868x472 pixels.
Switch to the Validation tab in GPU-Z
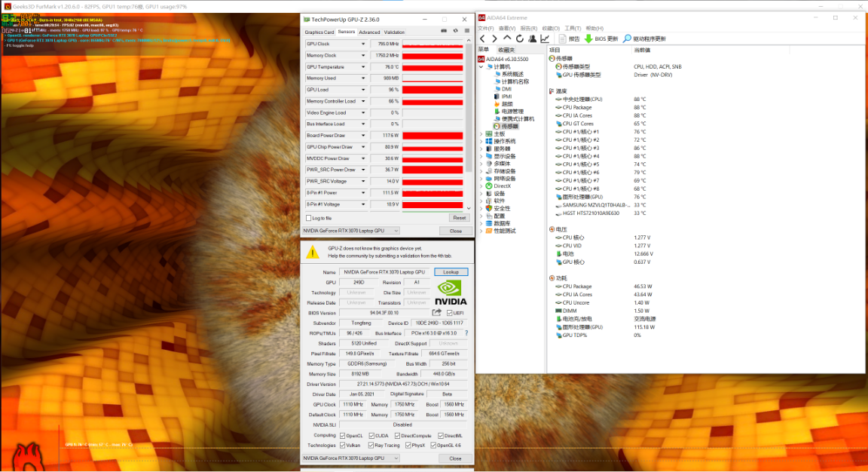(x=394, y=32)
